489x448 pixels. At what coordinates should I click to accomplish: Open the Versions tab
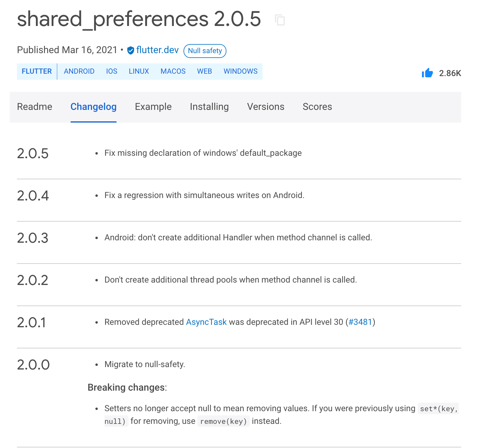(x=266, y=107)
